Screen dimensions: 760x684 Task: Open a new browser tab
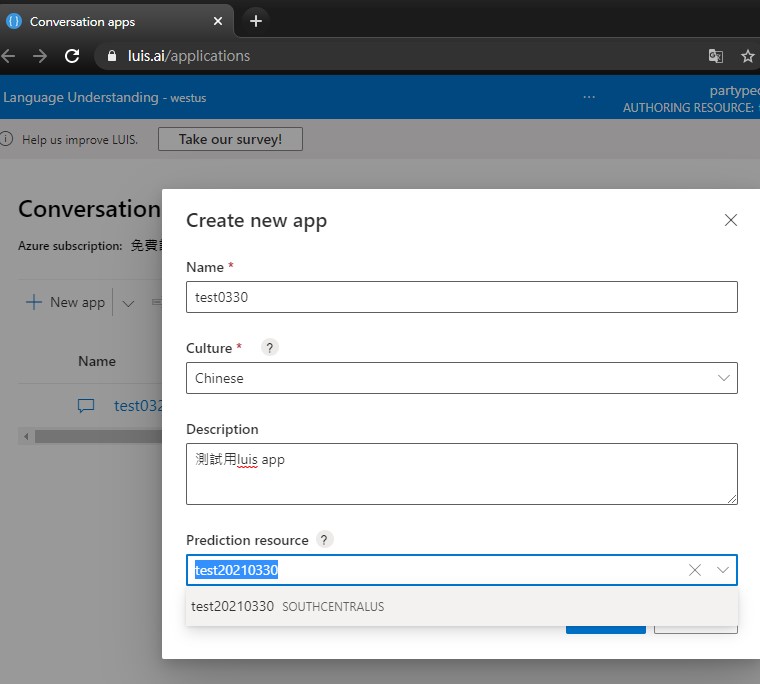coord(255,21)
